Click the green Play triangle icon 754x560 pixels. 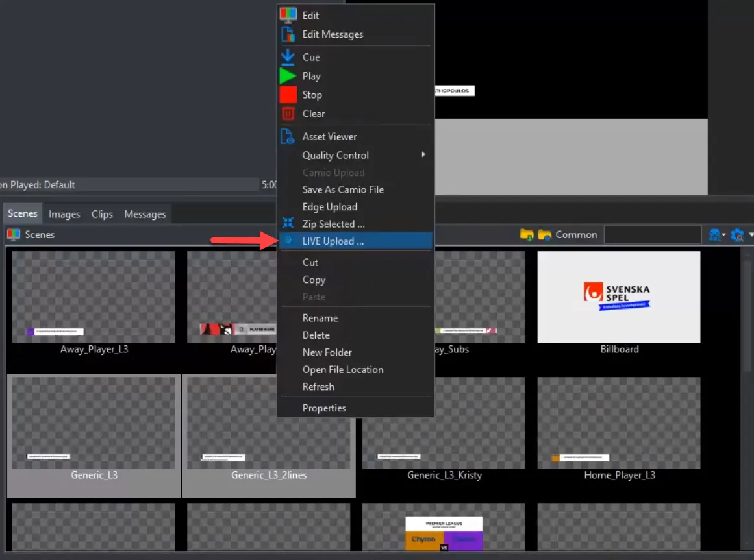coord(288,76)
